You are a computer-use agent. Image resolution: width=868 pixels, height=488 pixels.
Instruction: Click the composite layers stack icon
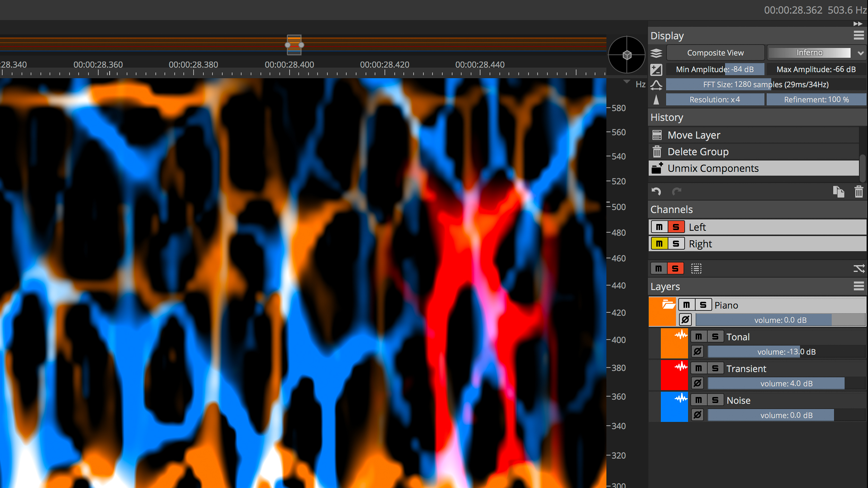(x=656, y=53)
